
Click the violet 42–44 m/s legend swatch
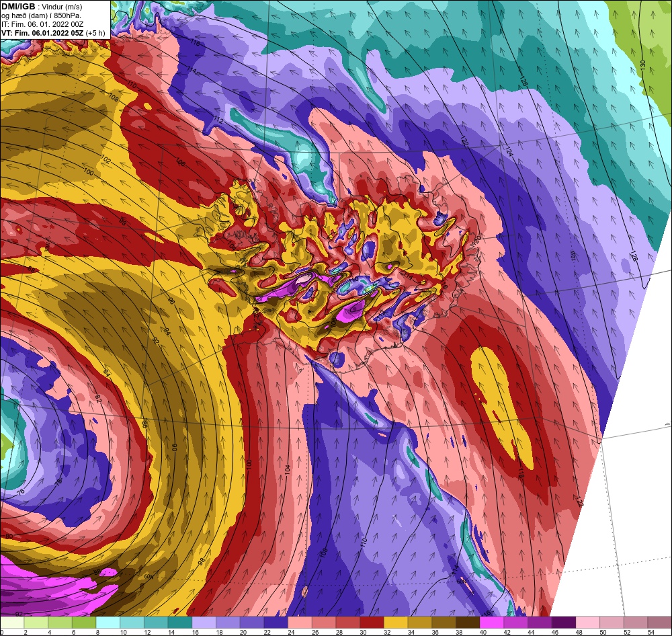click(516, 623)
